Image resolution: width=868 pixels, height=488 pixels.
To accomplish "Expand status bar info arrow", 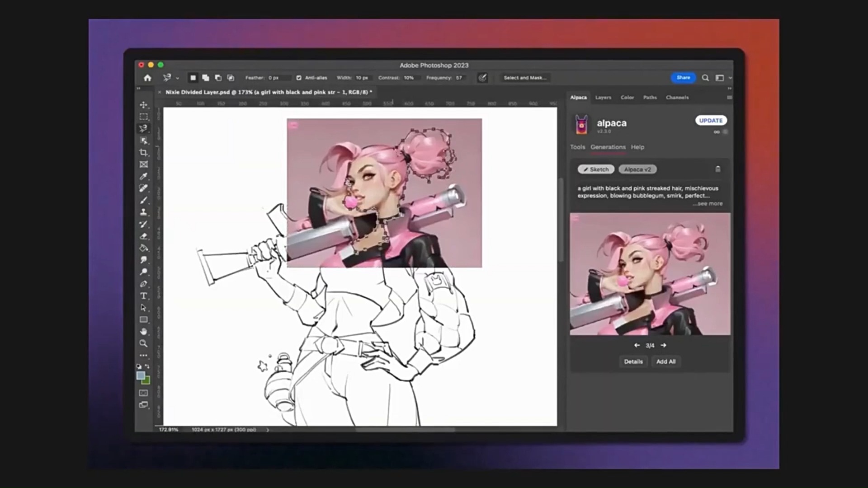I will click(x=268, y=430).
